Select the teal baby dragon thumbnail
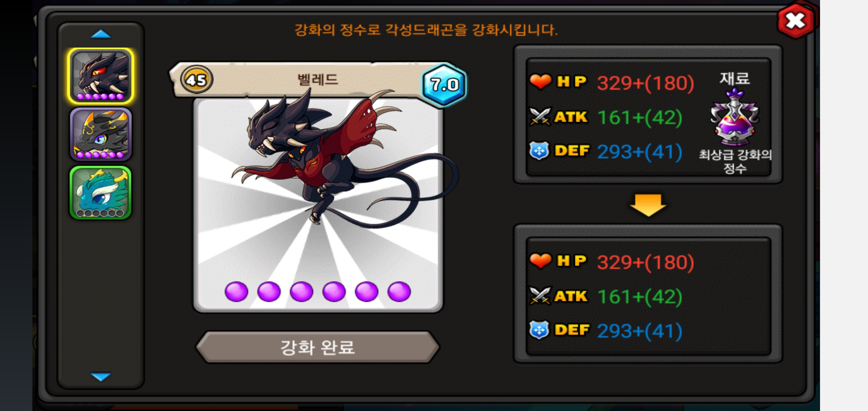 point(101,193)
